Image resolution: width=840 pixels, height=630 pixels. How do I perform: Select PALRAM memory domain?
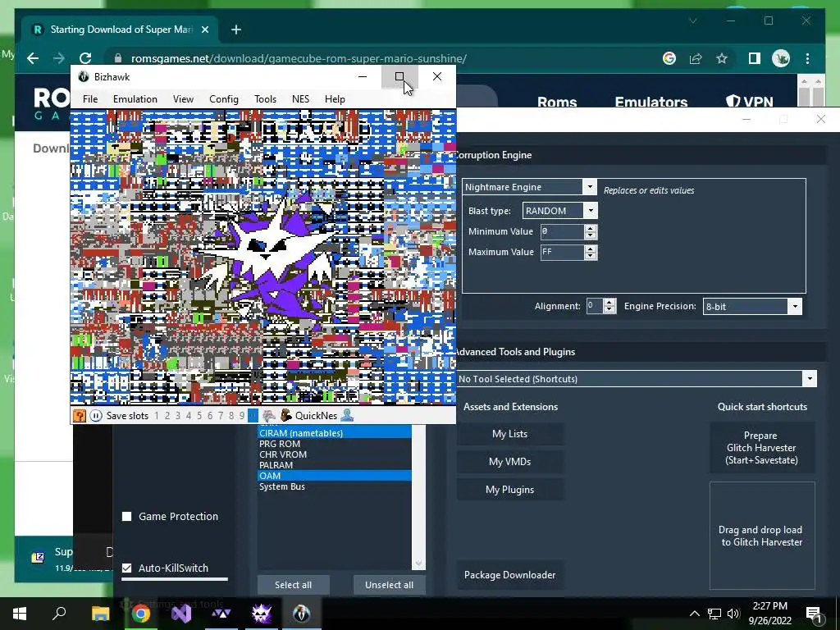(x=335, y=465)
